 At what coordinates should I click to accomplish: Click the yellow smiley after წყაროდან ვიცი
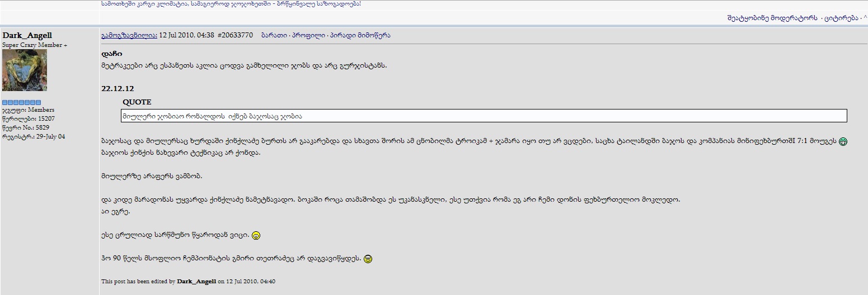click(x=256, y=236)
